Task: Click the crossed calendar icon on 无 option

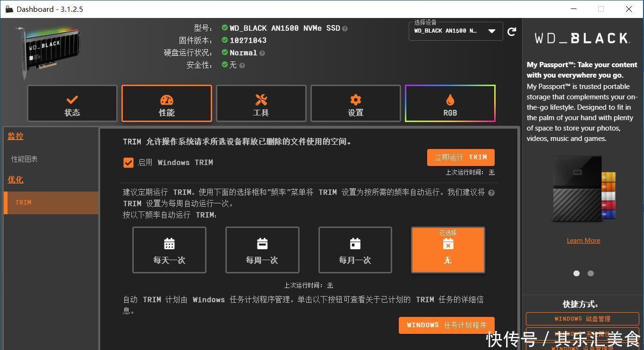Action: tap(448, 244)
